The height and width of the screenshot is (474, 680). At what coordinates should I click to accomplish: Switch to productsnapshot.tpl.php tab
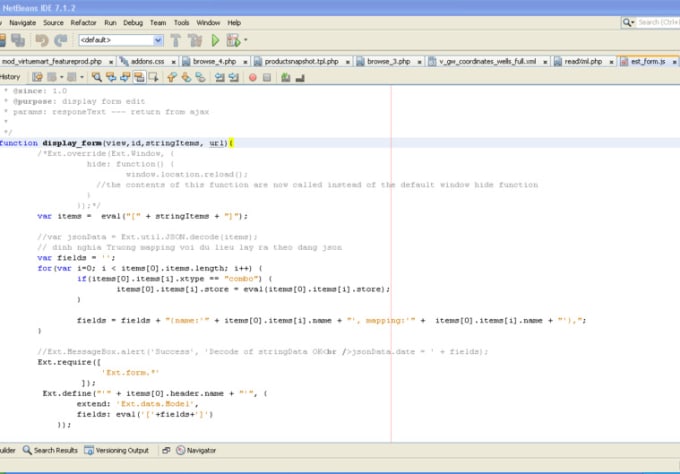pyautogui.click(x=301, y=62)
